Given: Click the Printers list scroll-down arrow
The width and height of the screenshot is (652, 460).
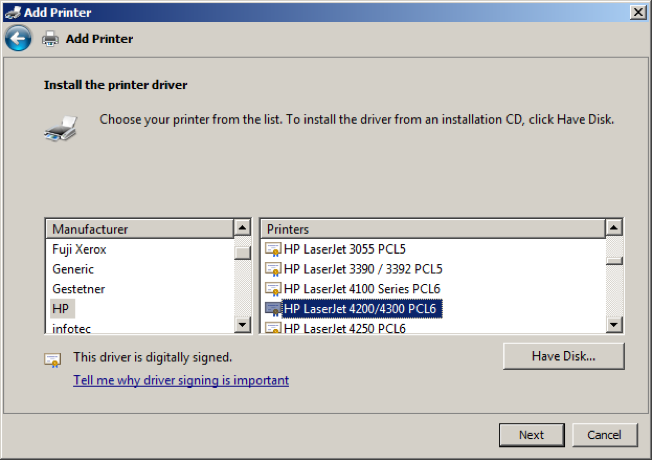Looking at the screenshot, I should (614, 324).
